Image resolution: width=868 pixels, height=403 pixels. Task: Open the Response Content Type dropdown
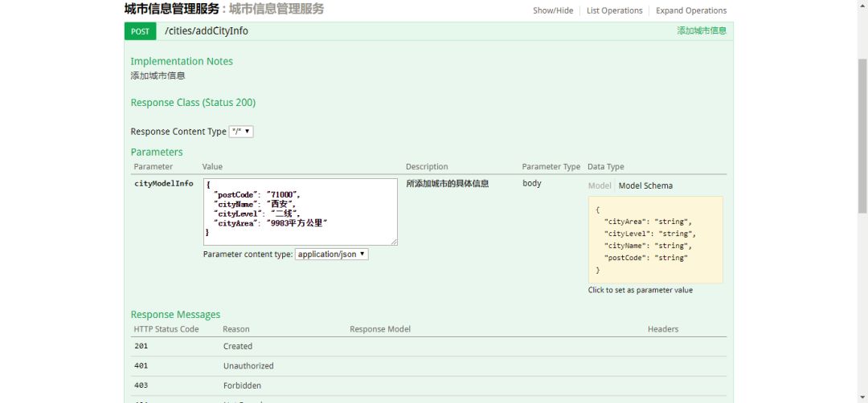click(x=241, y=132)
